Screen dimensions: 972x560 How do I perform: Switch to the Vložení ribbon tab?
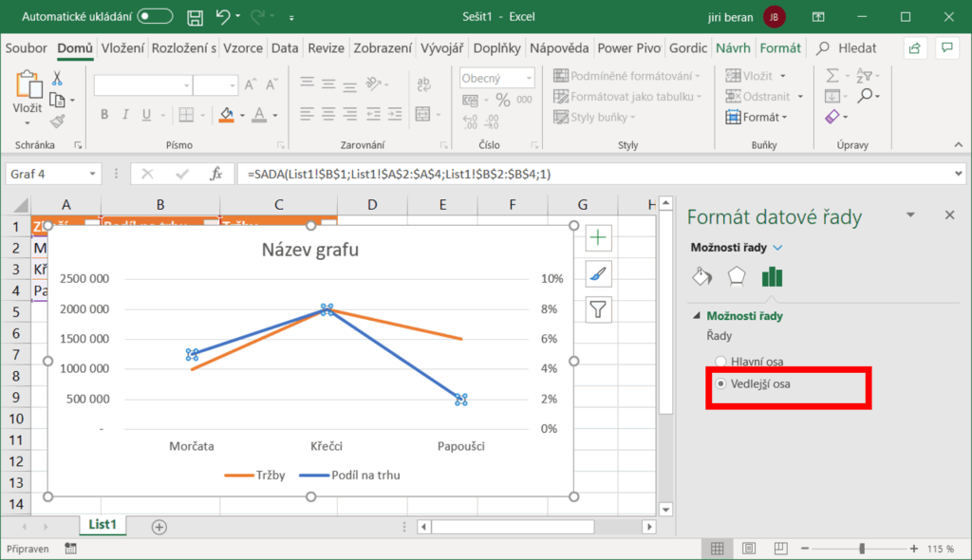tap(122, 48)
